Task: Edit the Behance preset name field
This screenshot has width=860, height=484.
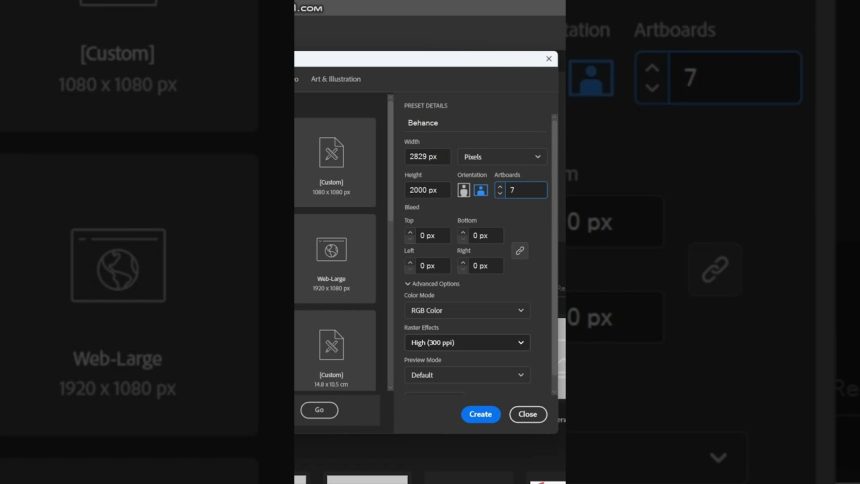Action: pyautogui.click(x=476, y=123)
